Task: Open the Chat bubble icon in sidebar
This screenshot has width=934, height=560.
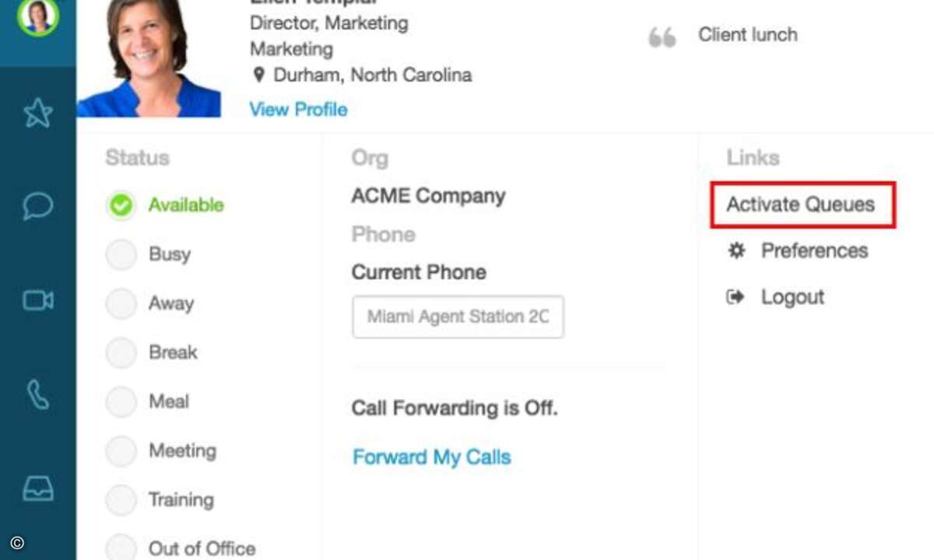Action: click(37, 206)
